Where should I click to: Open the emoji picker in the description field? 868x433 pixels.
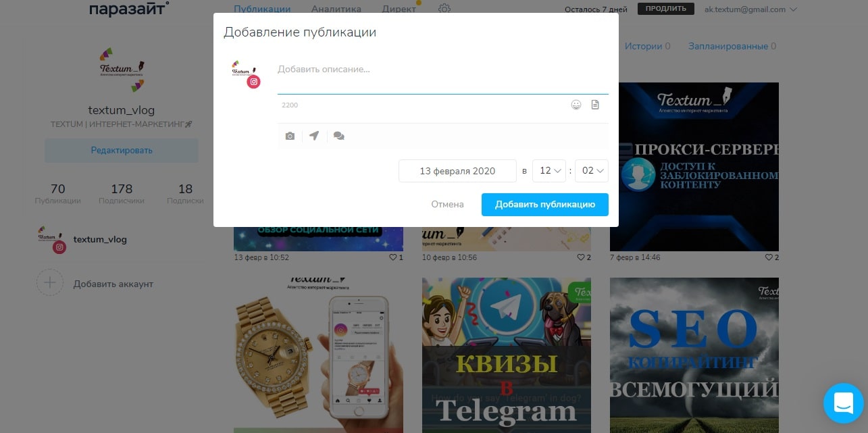[576, 105]
